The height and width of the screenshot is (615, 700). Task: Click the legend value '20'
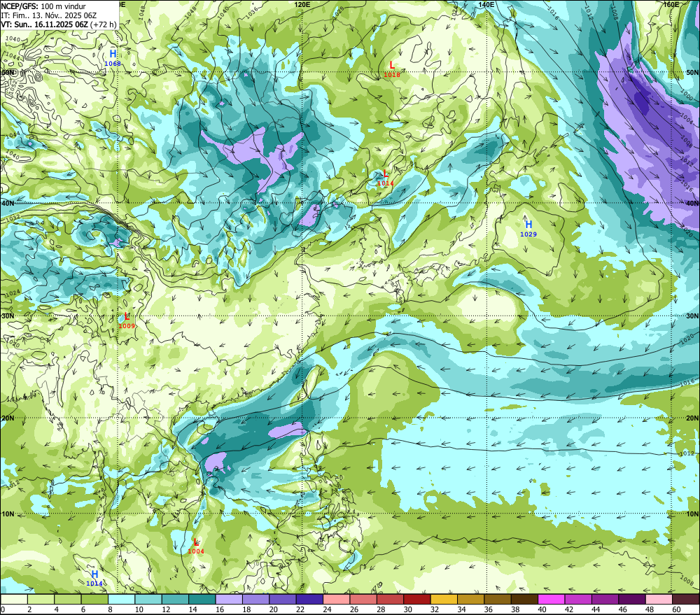click(273, 609)
